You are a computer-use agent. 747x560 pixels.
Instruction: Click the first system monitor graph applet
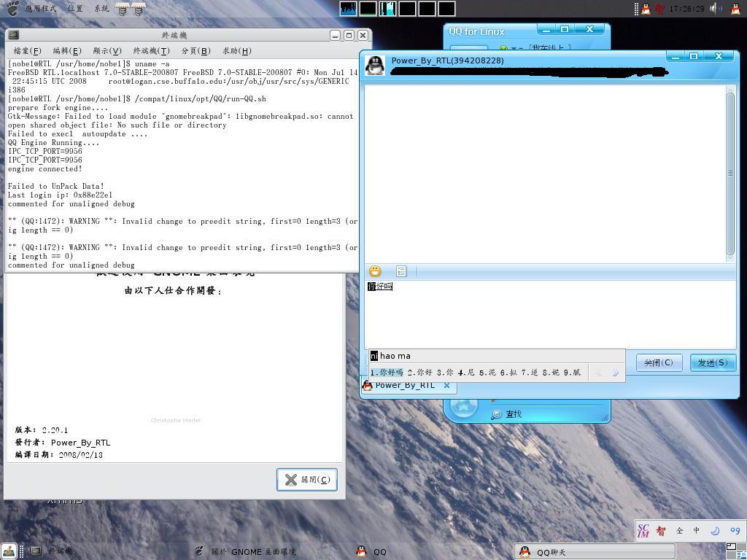coord(348,9)
